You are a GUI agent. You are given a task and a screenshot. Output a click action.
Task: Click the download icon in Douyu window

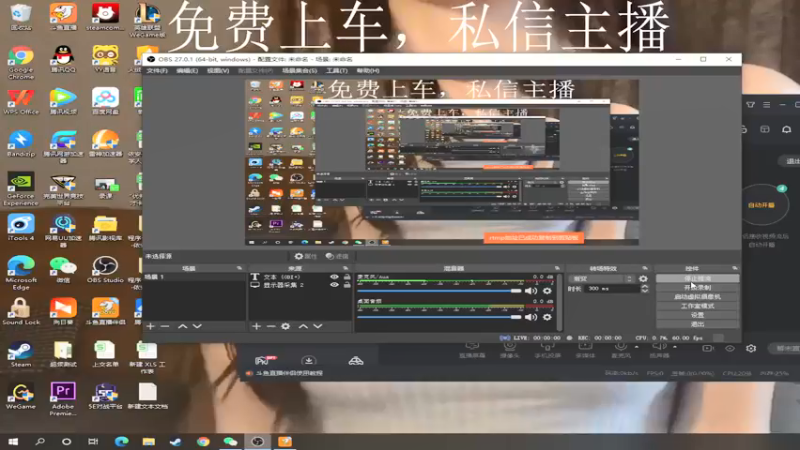(x=309, y=360)
